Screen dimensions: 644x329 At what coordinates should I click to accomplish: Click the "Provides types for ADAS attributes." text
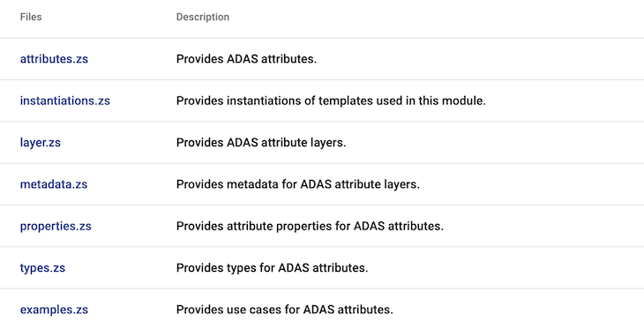coord(272,268)
